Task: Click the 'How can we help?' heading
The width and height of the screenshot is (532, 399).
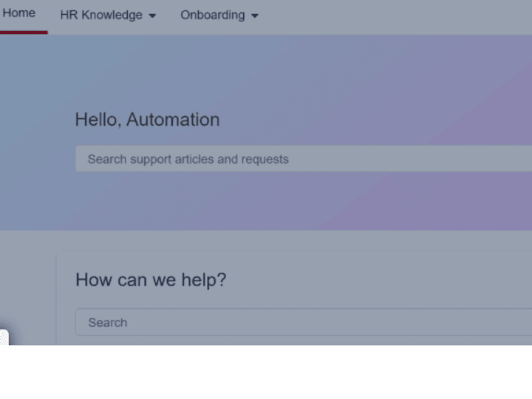Action: click(x=151, y=280)
